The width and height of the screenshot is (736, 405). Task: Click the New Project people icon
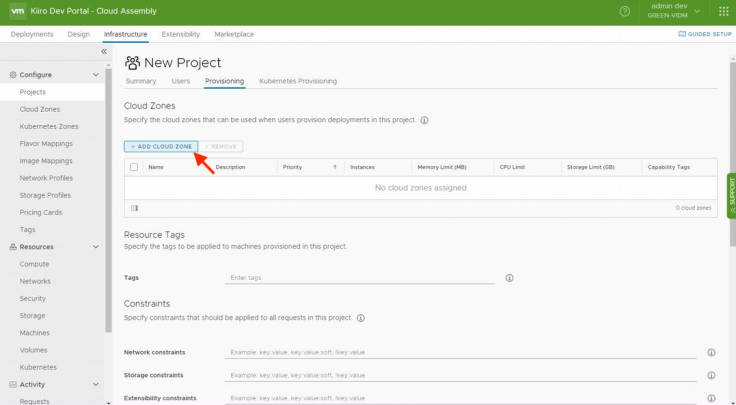pyautogui.click(x=132, y=62)
